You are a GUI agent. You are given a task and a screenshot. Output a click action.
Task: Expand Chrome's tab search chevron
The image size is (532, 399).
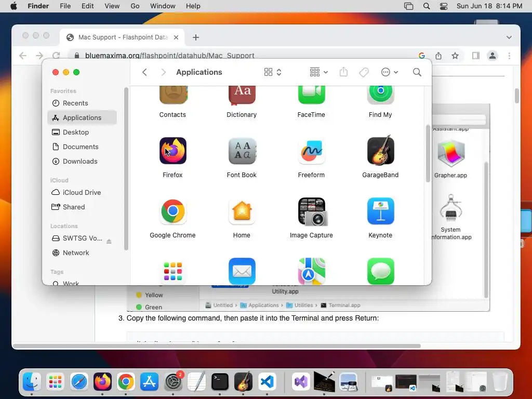(x=509, y=37)
